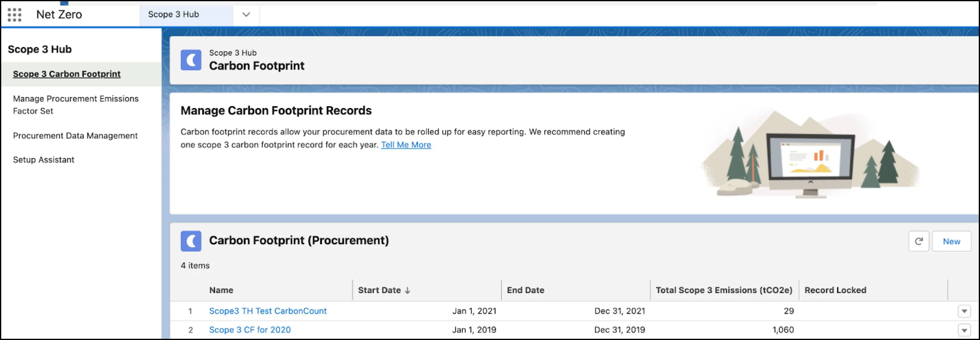The image size is (980, 340).
Task: Select Scope 3 Carbon Footprint sidebar item
Action: [x=67, y=73]
